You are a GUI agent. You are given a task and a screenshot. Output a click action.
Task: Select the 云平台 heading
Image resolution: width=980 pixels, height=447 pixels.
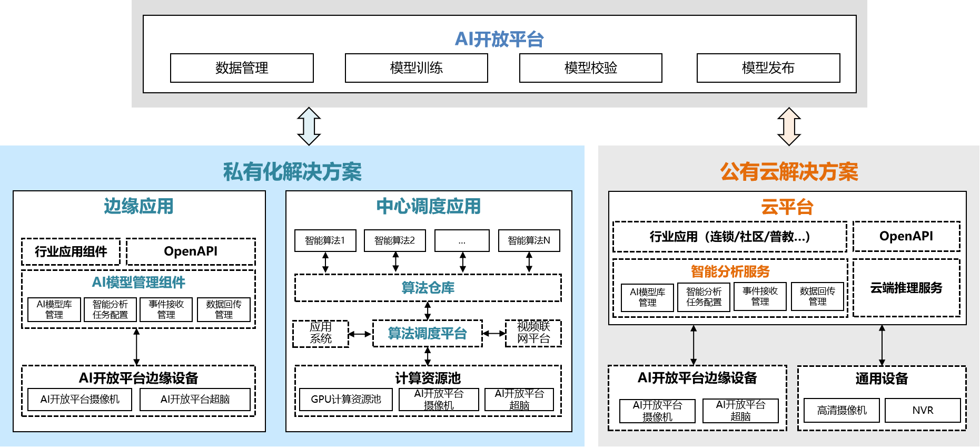coord(787,207)
